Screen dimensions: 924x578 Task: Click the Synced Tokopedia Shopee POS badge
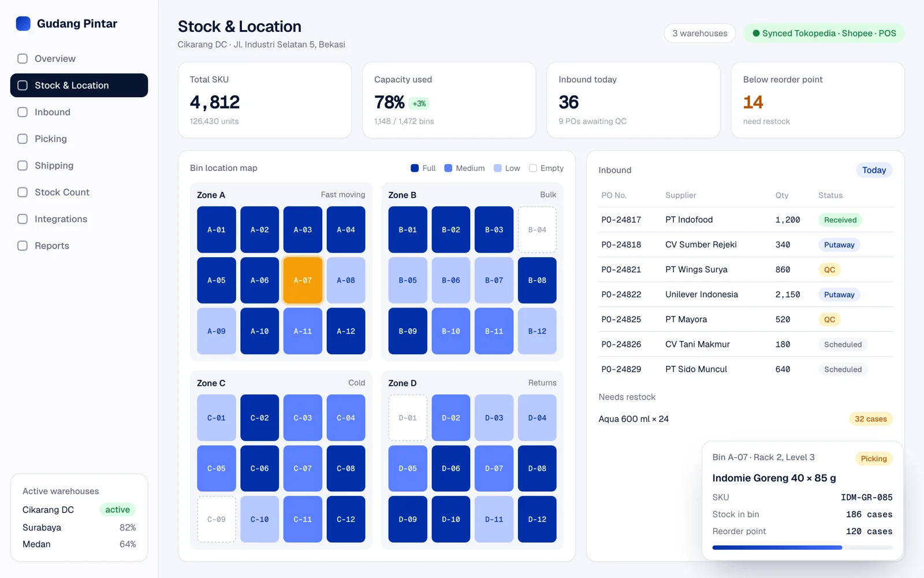coord(824,34)
